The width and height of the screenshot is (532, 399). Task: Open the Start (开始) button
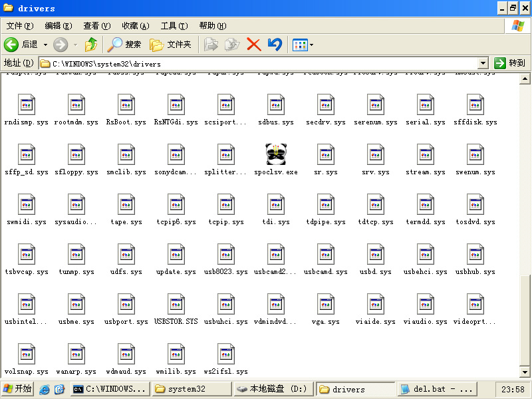tap(18, 389)
